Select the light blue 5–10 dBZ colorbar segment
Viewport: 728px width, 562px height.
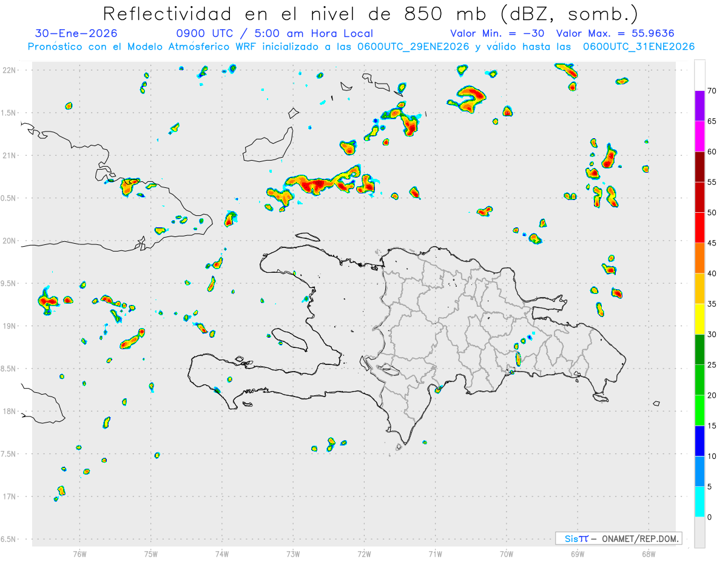[x=699, y=472]
